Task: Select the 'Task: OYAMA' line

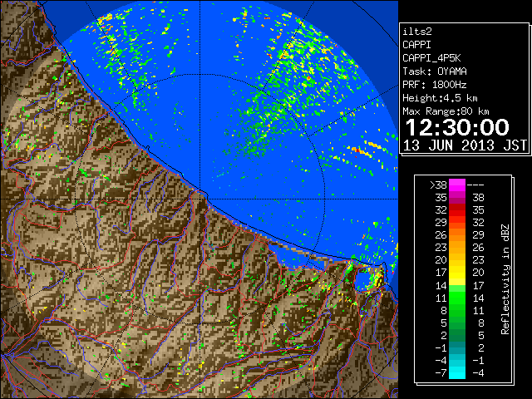Action: tap(435, 71)
